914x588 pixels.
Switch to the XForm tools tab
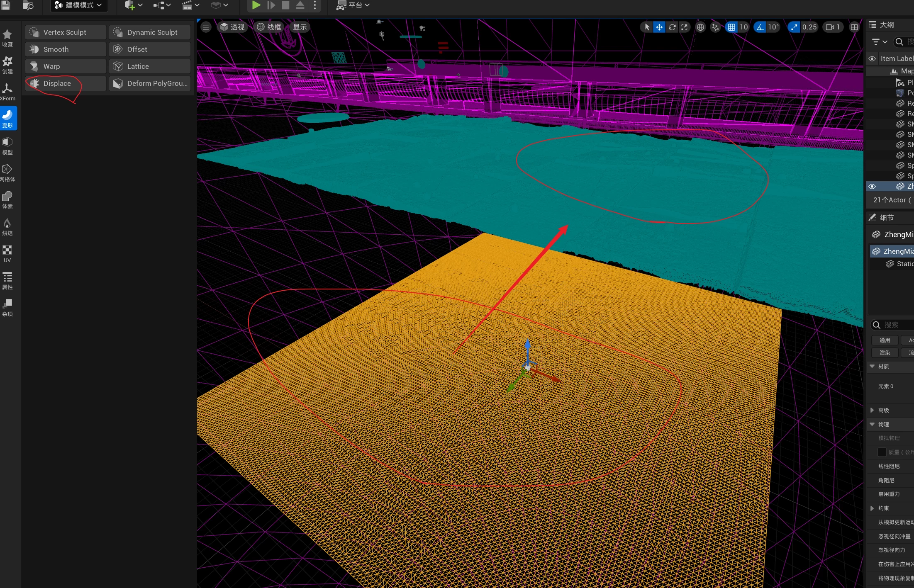point(7,92)
